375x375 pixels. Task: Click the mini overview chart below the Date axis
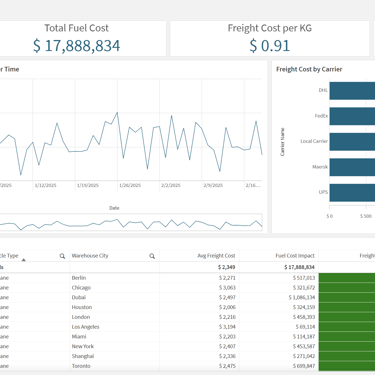[x=131, y=222]
